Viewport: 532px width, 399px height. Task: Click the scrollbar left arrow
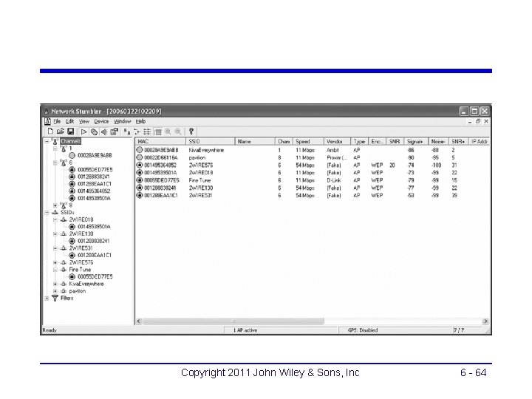coord(139,321)
